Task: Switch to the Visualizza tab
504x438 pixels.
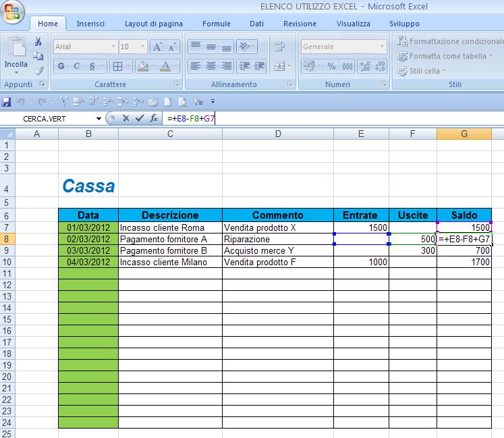Action: (354, 24)
